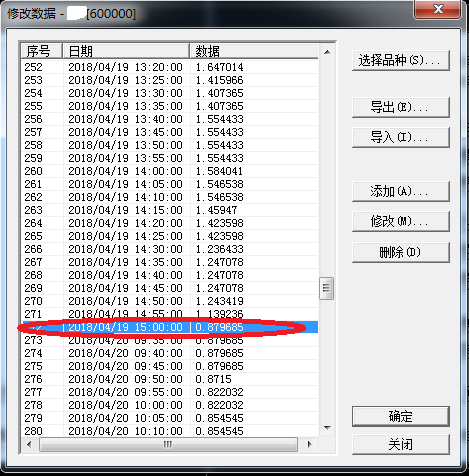Click the horizontal scrollbar left arrow

click(x=29, y=444)
